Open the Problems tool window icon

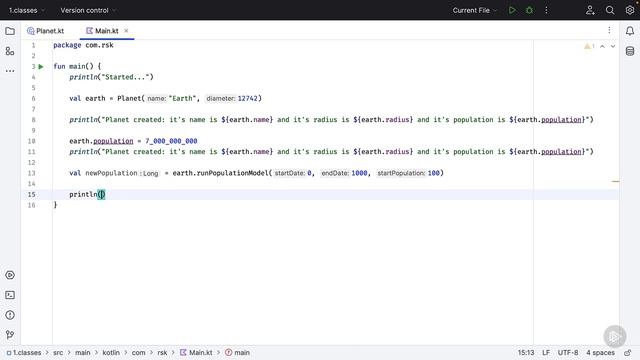[x=10, y=315]
